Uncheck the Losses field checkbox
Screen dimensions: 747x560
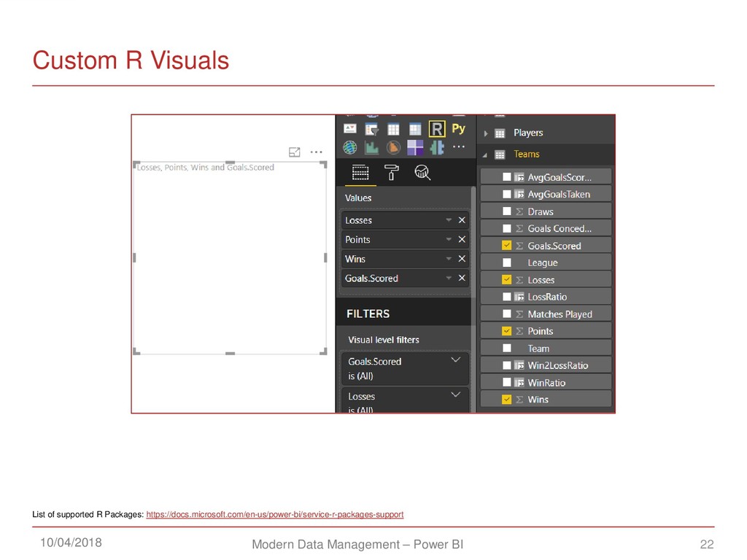[507, 279]
